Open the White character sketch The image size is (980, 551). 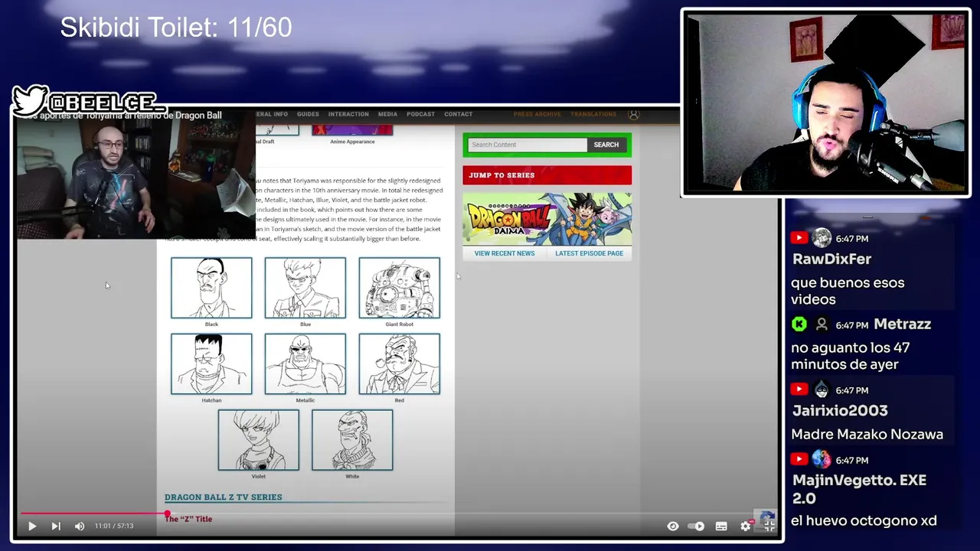pos(352,440)
